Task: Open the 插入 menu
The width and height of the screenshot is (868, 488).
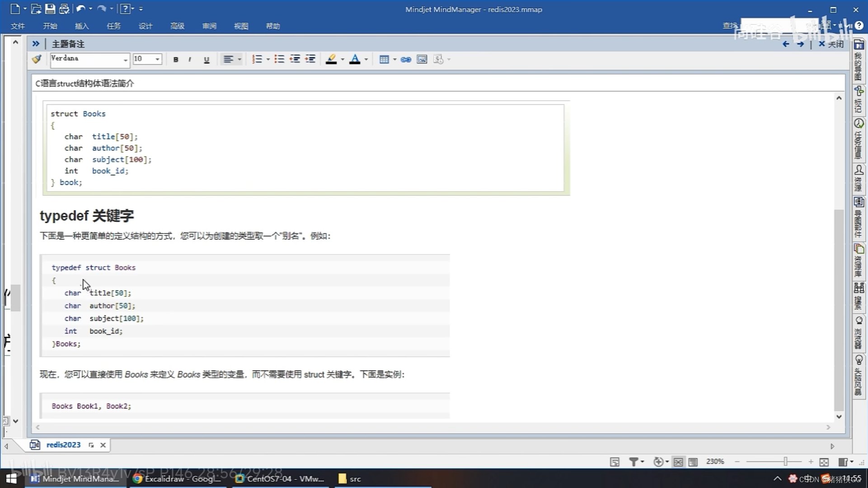Action: [82, 26]
